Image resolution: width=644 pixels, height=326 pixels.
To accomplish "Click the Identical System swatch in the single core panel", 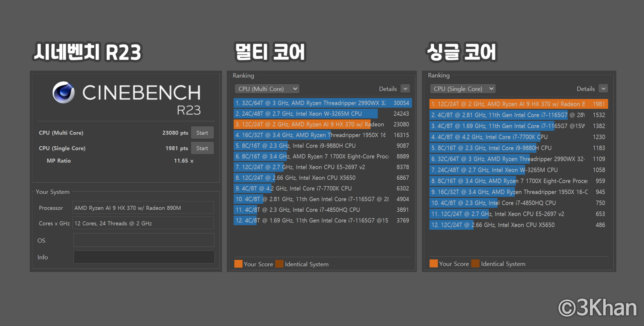I will click(x=475, y=264).
